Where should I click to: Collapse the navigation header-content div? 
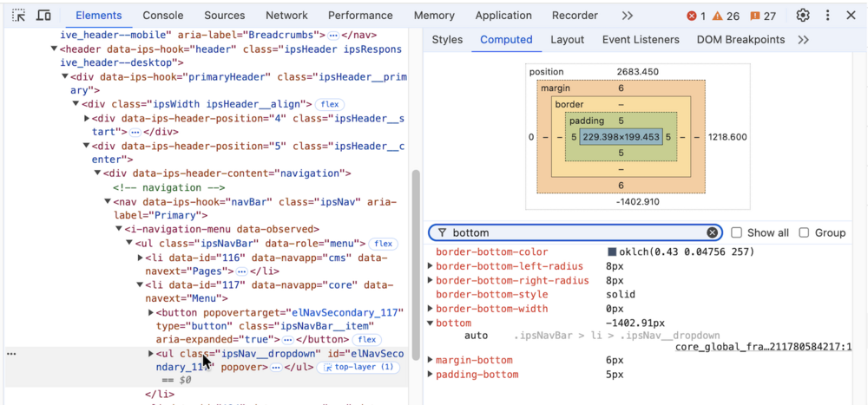[x=97, y=173]
